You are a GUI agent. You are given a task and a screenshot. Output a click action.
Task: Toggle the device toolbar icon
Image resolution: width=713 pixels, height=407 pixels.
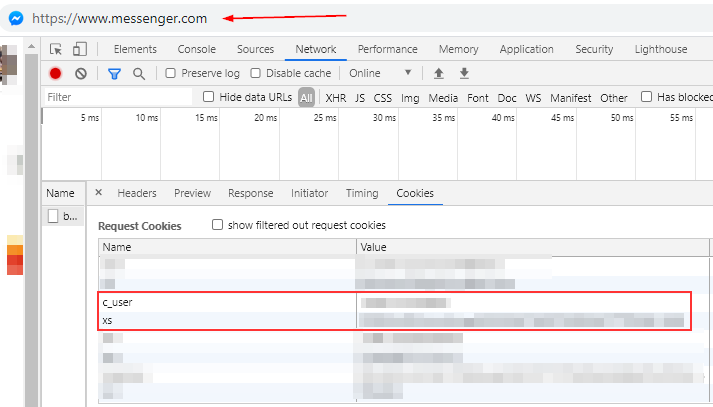pyautogui.click(x=80, y=49)
